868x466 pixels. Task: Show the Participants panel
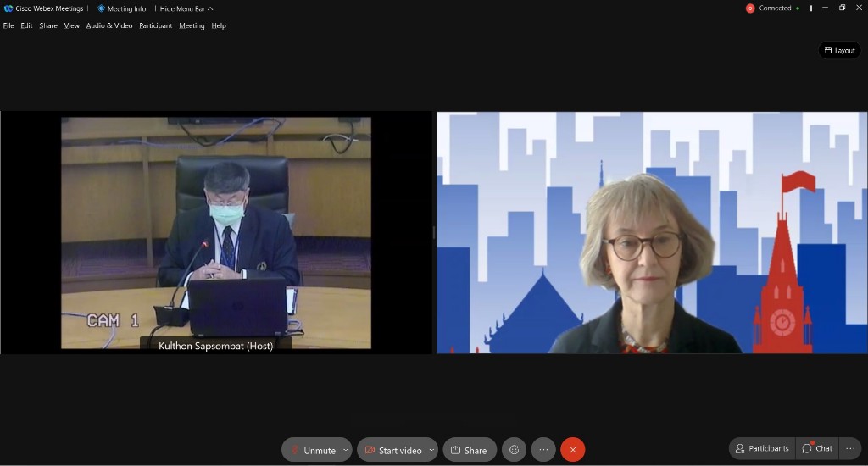click(762, 448)
